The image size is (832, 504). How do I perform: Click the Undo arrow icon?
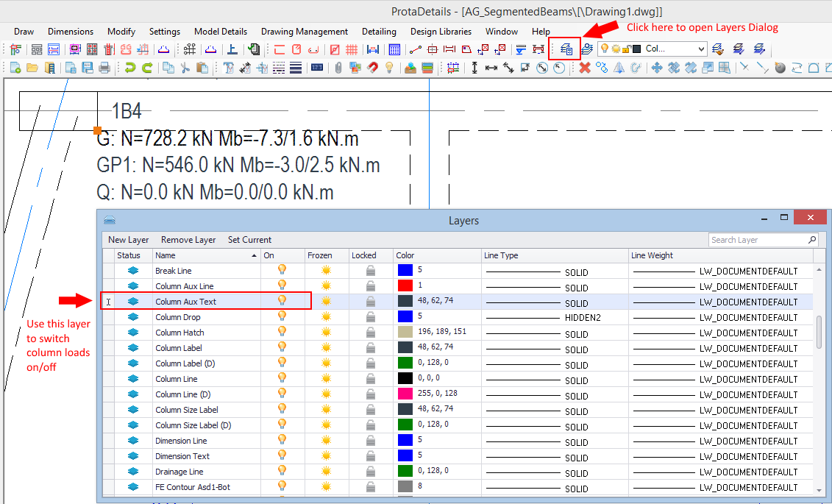pyautogui.click(x=129, y=68)
